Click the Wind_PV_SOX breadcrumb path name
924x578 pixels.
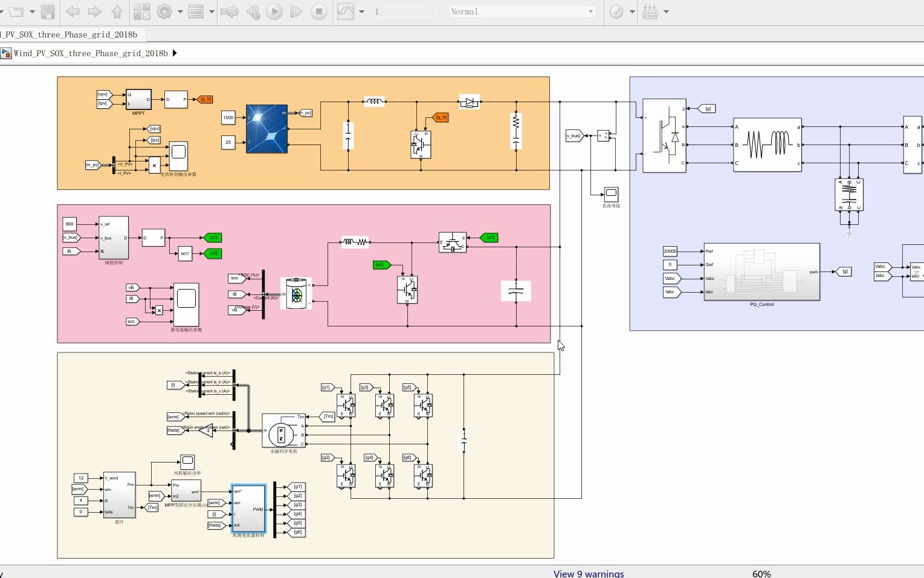(91, 53)
